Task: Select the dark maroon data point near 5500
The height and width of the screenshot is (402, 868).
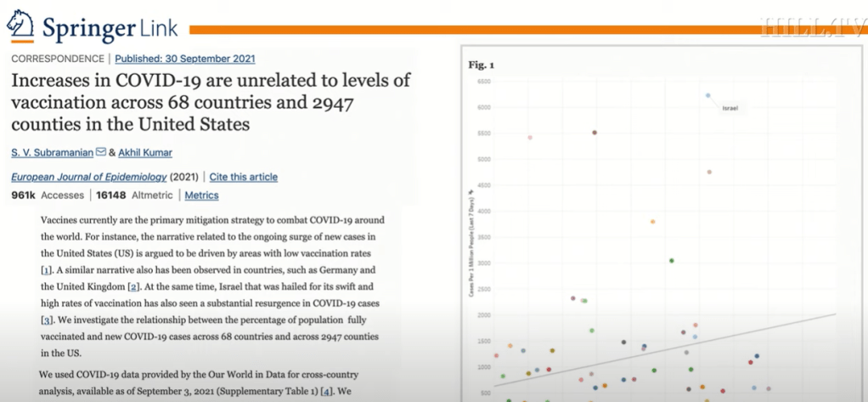Action: pos(595,133)
